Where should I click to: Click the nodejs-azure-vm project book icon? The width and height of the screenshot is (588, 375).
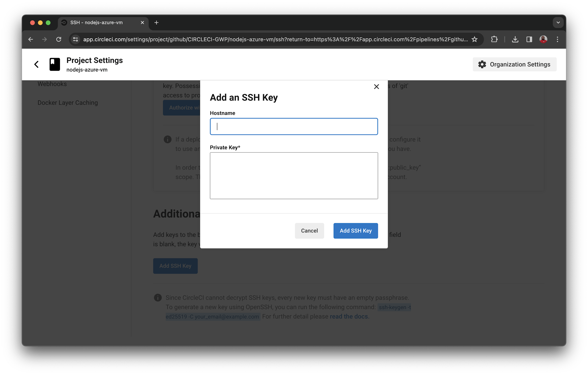54,64
